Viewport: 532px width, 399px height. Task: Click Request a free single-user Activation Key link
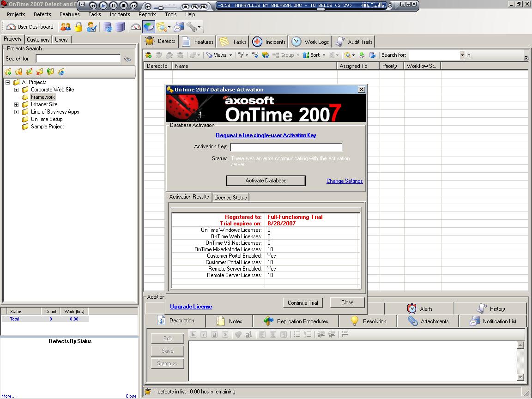[266, 135]
